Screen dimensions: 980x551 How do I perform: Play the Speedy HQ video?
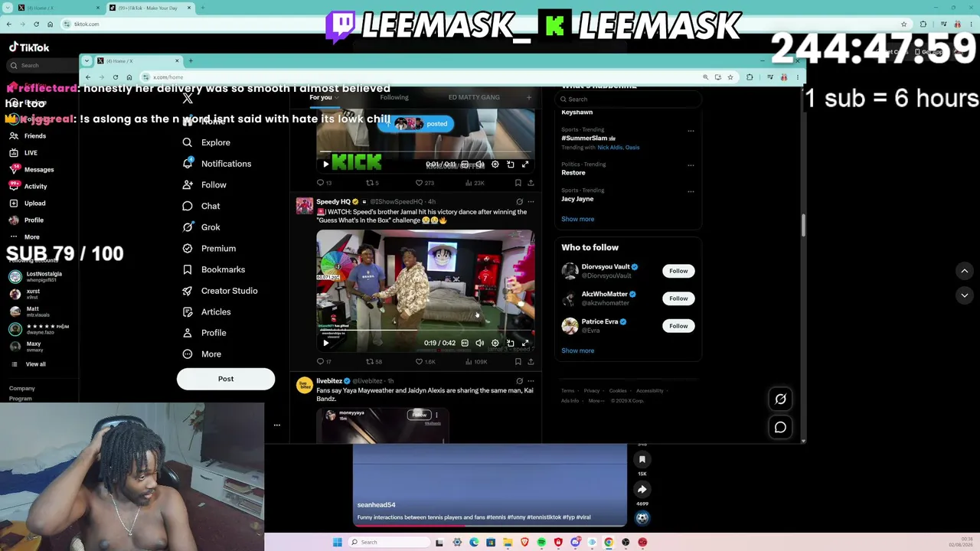[x=325, y=343]
